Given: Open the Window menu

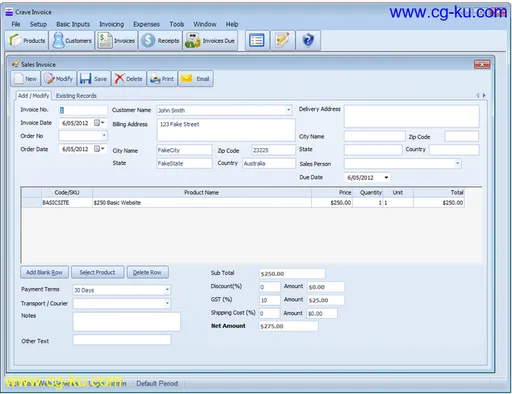Looking at the screenshot, I should coord(205,24).
